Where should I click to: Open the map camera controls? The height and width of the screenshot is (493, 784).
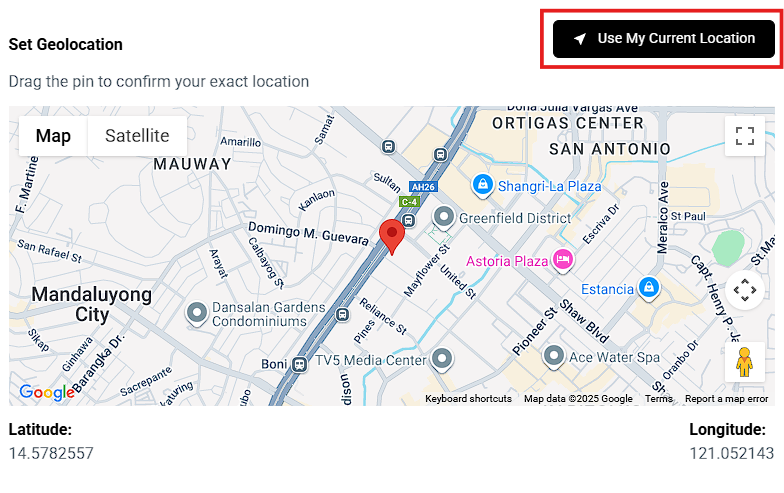tap(744, 291)
